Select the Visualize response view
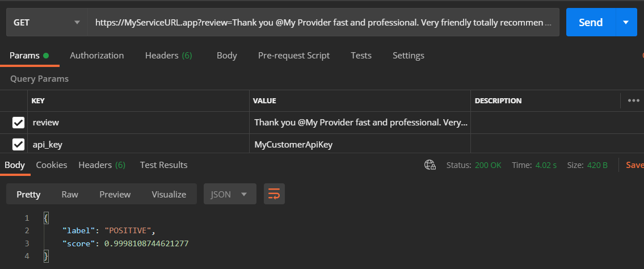644x269 pixels. coord(169,194)
